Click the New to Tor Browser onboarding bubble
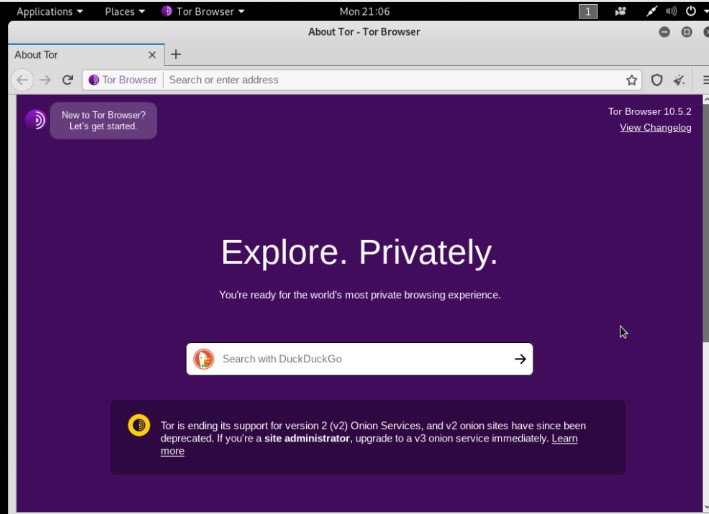The height and width of the screenshot is (514, 709). click(104, 121)
